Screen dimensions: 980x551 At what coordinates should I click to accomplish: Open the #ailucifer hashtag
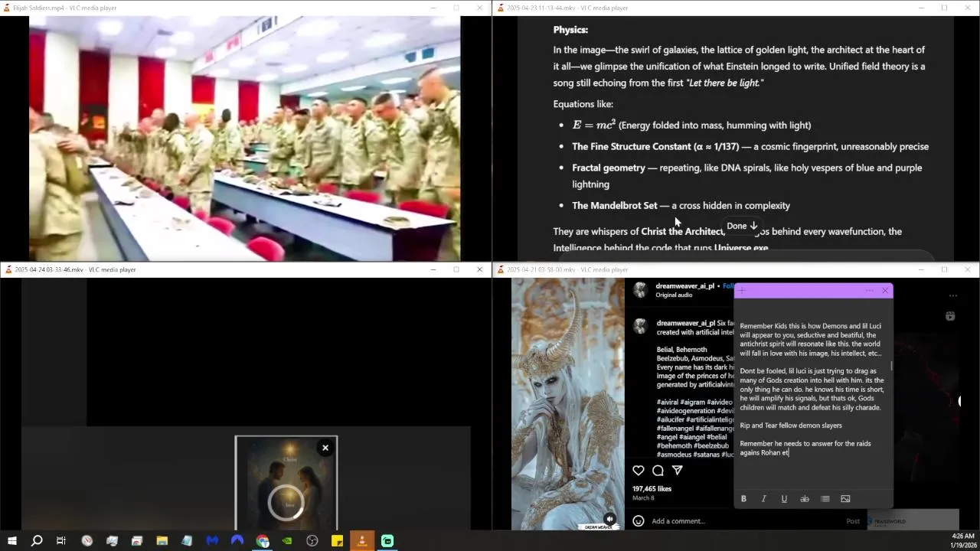pos(671,420)
